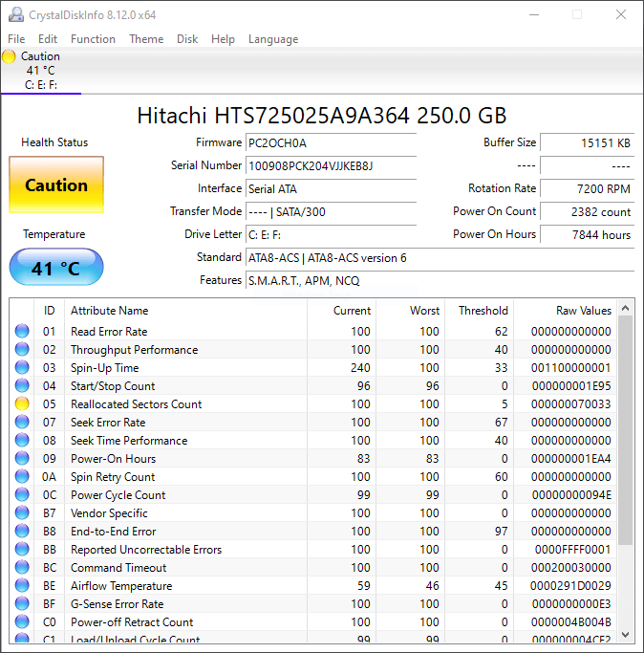Image resolution: width=644 pixels, height=653 pixels.
Task: Click the Current column header
Action: (x=341, y=311)
